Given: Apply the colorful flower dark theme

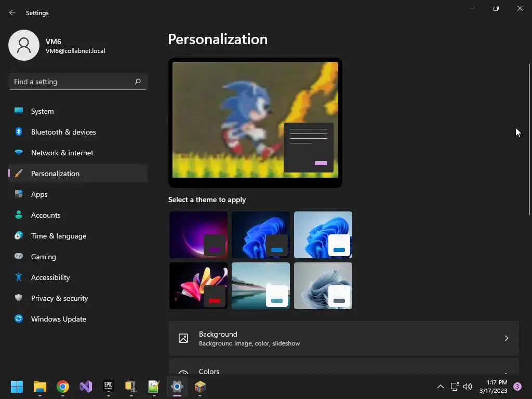Looking at the screenshot, I should 198,286.
